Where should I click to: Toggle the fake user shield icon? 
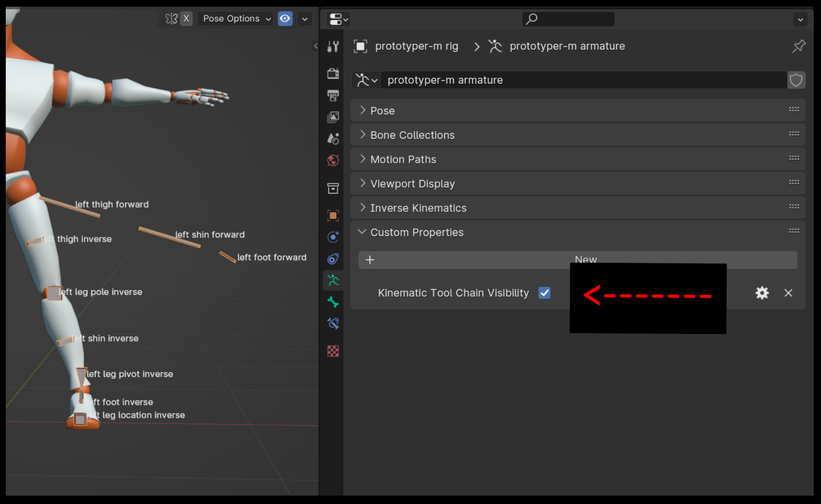tap(796, 80)
